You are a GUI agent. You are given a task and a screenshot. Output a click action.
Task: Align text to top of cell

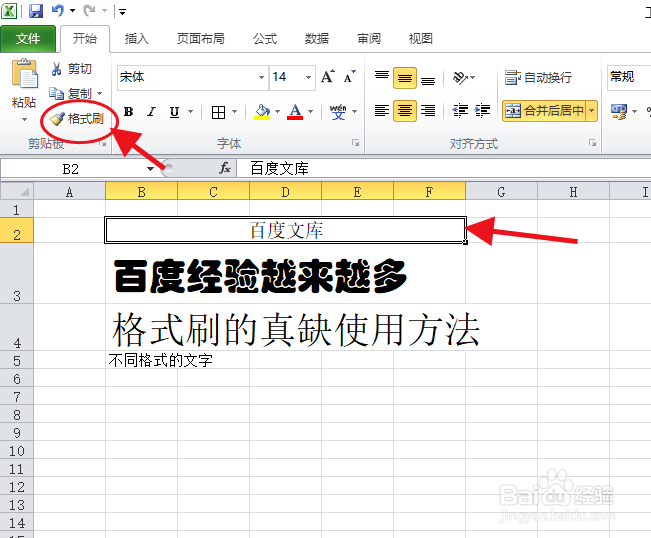(x=382, y=77)
